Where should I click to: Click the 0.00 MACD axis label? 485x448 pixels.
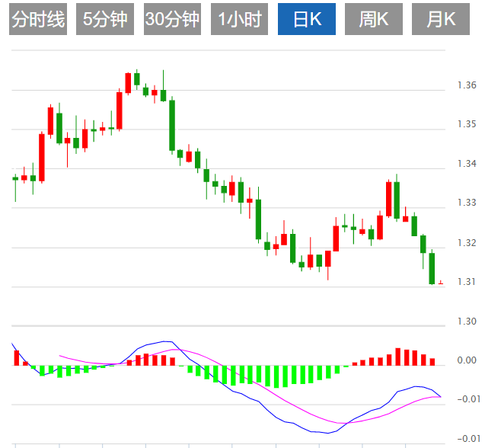point(467,360)
